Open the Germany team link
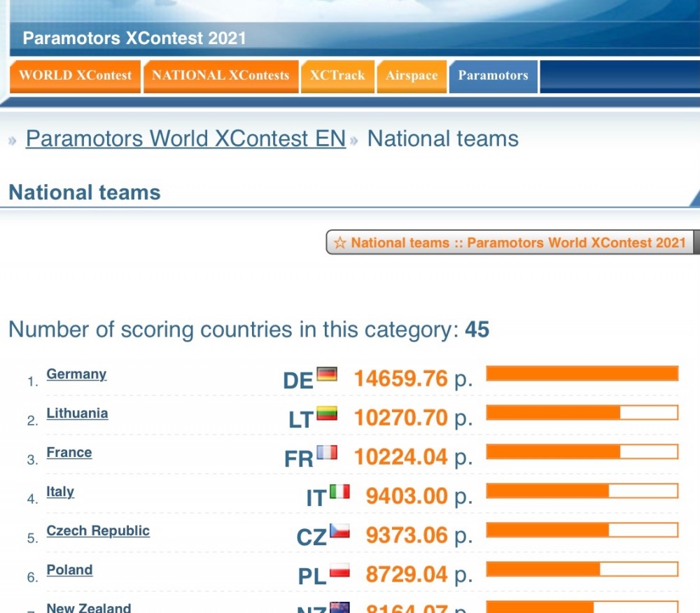The image size is (700, 613). [x=76, y=374]
